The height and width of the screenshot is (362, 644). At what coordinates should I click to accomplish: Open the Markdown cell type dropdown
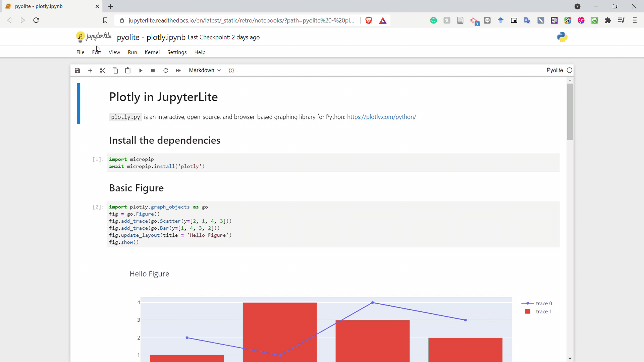pyautogui.click(x=205, y=70)
